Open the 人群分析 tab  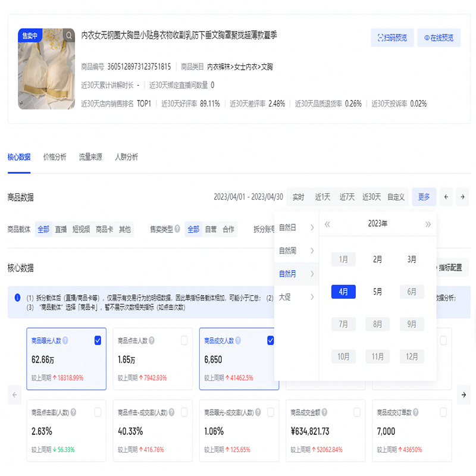pos(126,157)
